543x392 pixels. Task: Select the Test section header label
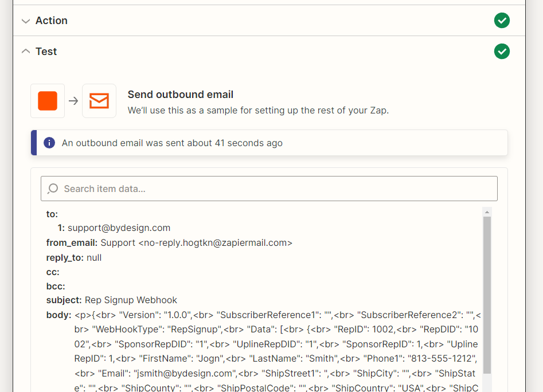click(46, 52)
